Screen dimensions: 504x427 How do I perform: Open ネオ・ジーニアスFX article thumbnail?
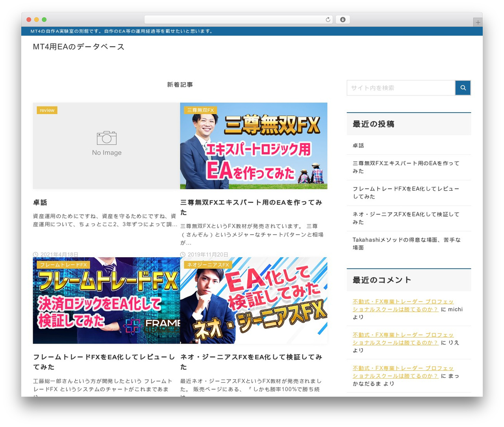pos(254,300)
